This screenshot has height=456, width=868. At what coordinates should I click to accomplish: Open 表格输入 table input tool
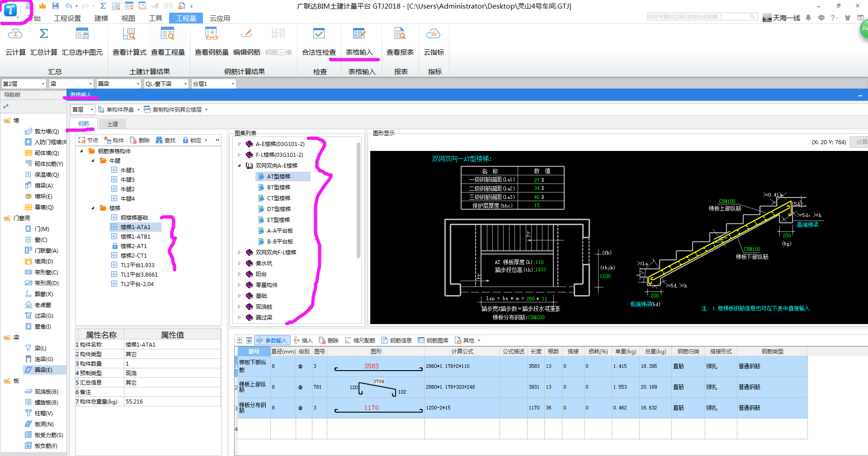coord(359,42)
